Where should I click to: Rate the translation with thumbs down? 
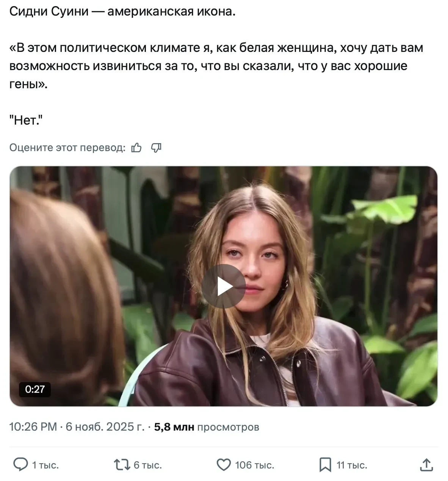click(x=156, y=148)
